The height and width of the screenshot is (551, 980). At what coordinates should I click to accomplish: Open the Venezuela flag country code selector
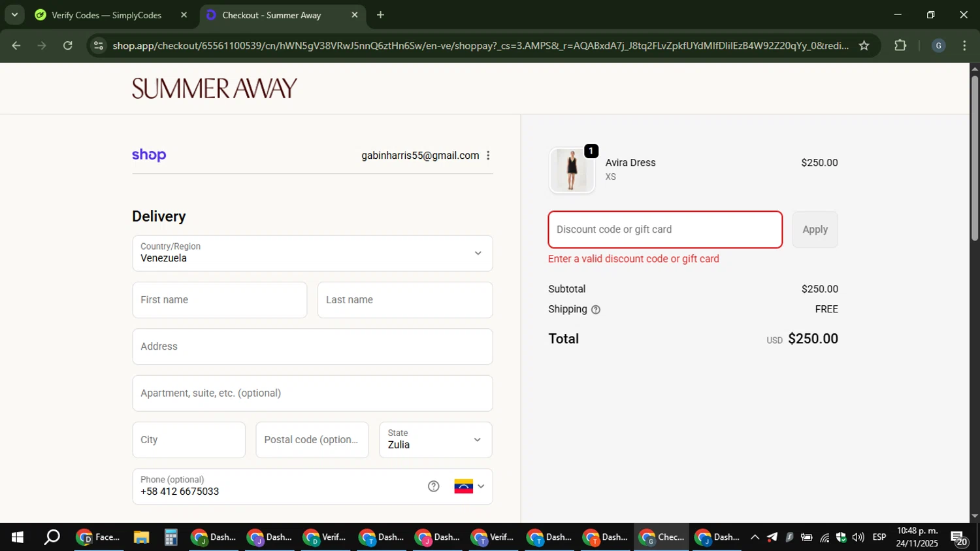click(470, 486)
